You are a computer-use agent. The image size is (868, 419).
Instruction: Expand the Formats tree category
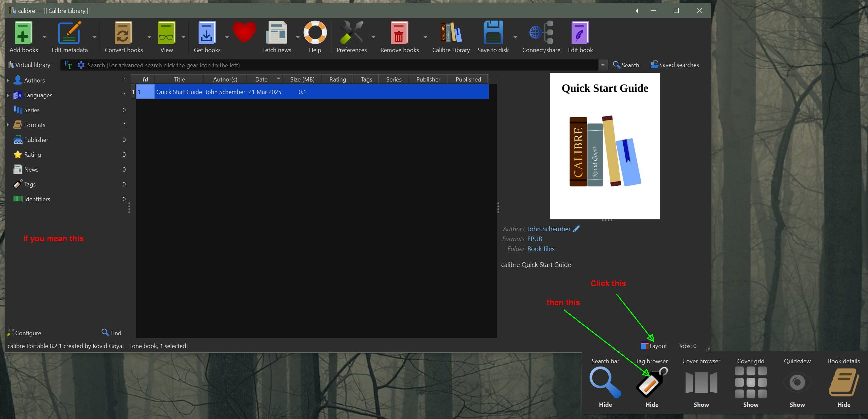tap(8, 125)
